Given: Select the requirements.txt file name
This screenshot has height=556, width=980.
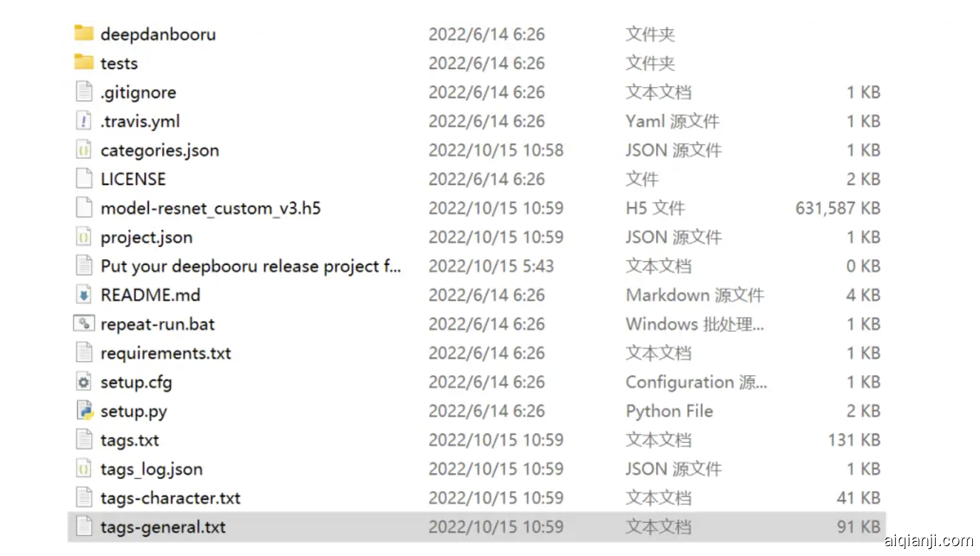Looking at the screenshot, I should (166, 353).
